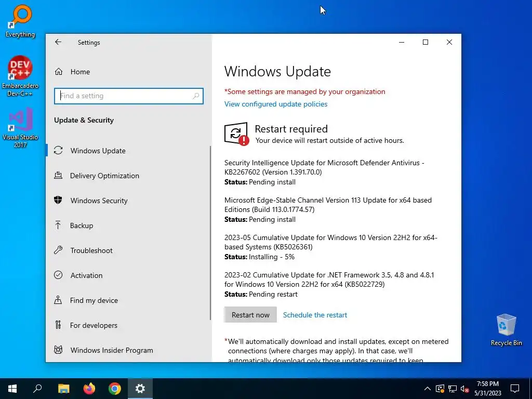
Task: Launch Google Chrome from taskbar
Action: click(x=115, y=389)
